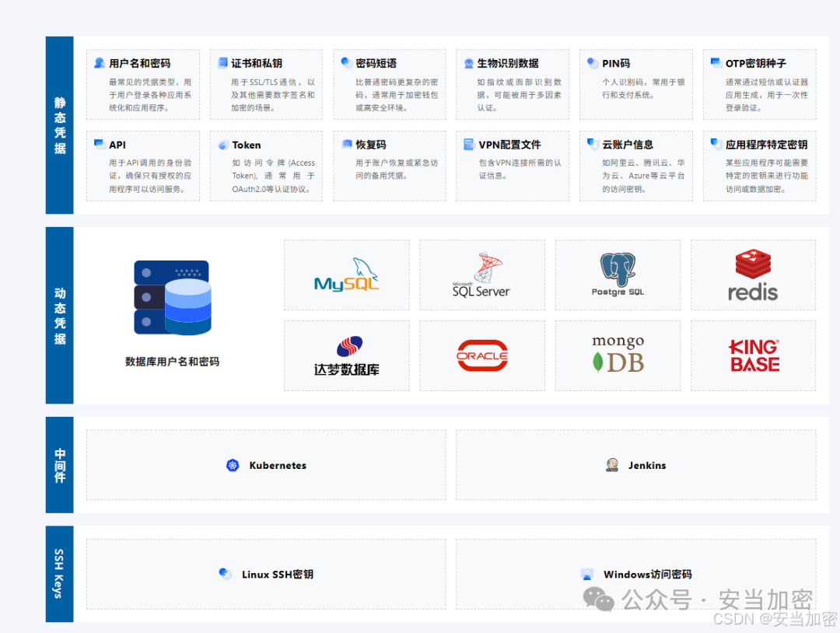The image size is (840, 633).
Task: Click the Linux SSH密钥 card
Action: (266, 574)
